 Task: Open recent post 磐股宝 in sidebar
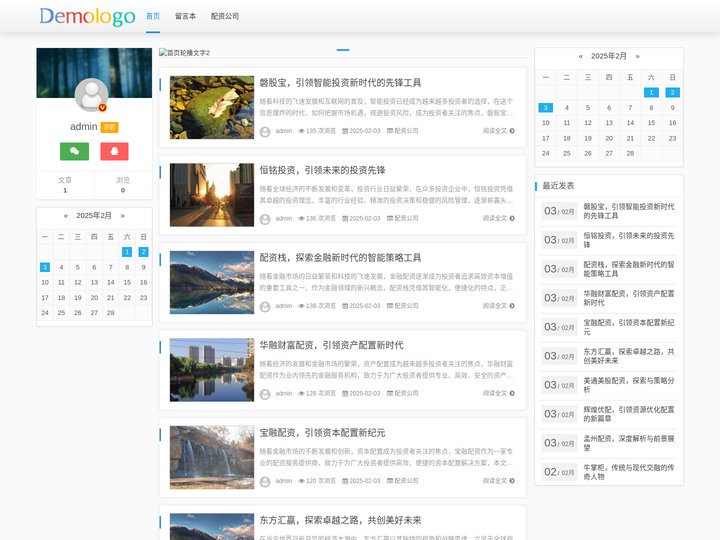point(629,211)
